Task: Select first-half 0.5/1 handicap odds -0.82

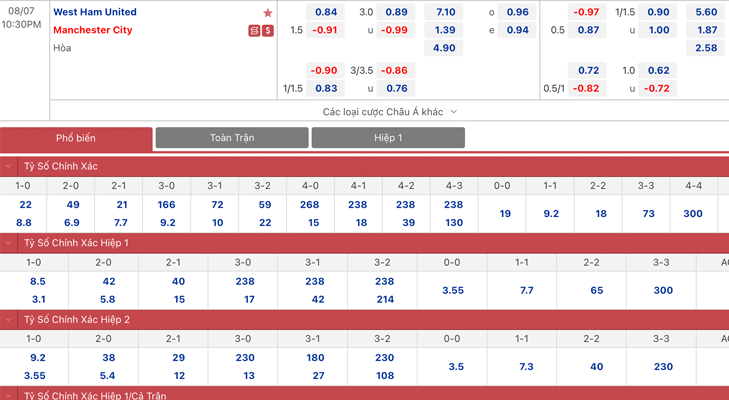Action: pyautogui.click(x=587, y=88)
